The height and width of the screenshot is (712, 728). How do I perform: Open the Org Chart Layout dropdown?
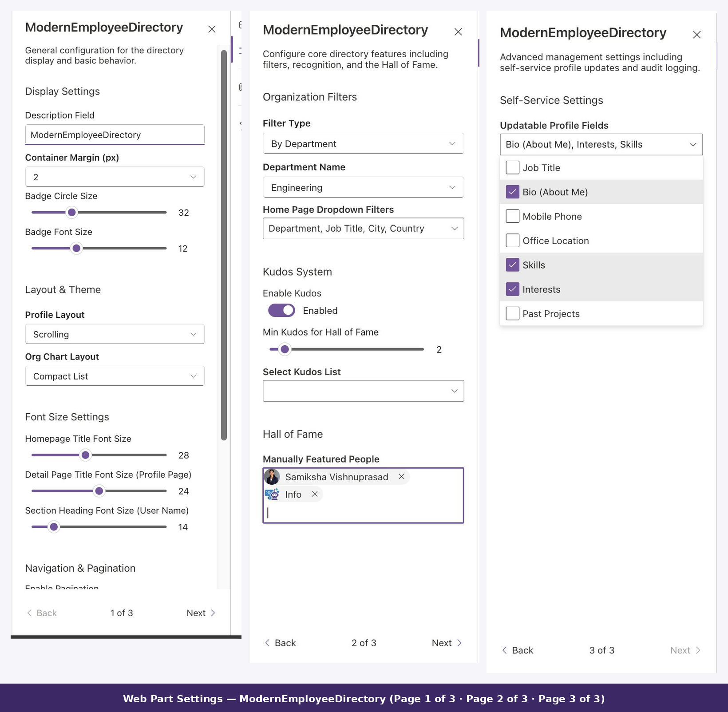click(115, 376)
